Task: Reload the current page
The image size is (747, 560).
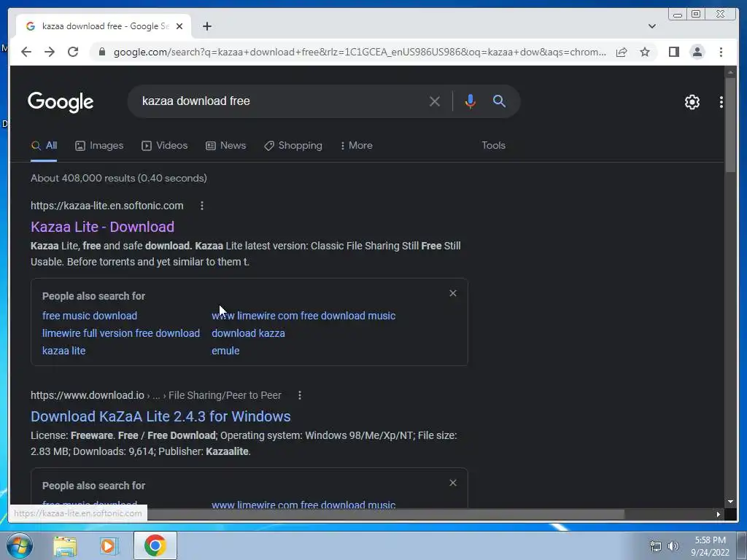Action: pyautogui.click(x=73, y=52)
